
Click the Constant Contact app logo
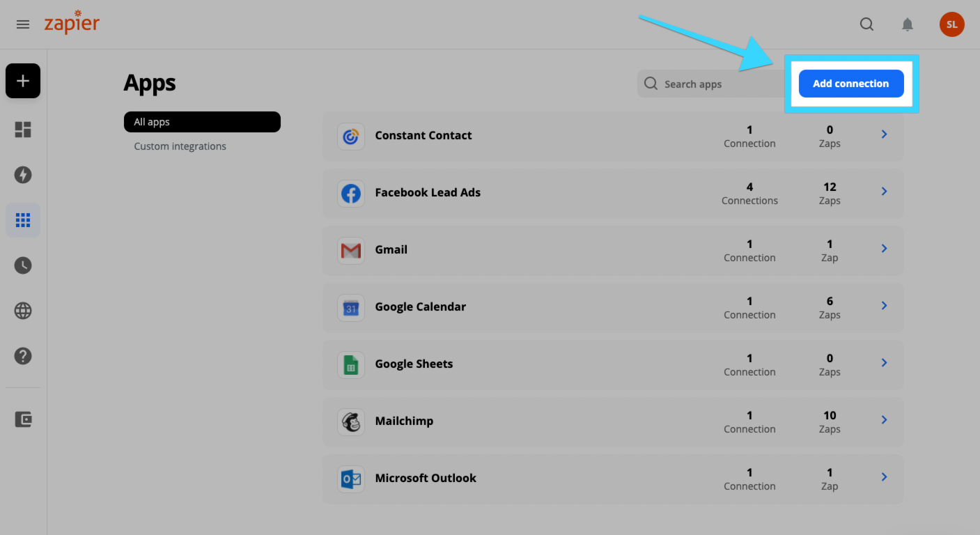point(351,136)
